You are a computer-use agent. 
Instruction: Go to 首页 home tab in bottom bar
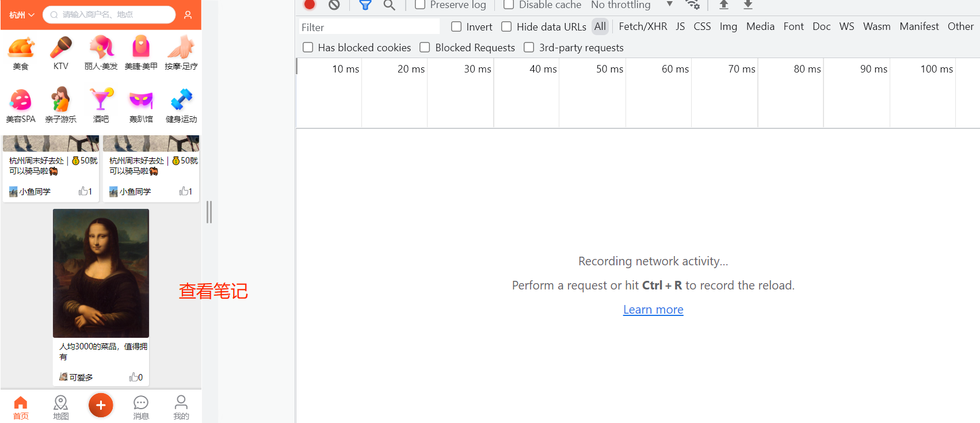[21, 407]
